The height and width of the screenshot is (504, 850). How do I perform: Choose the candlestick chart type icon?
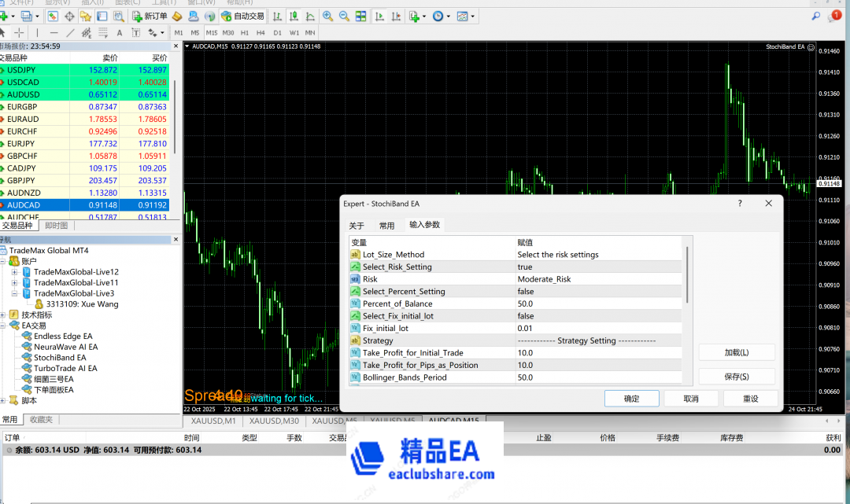click(294, 16)
